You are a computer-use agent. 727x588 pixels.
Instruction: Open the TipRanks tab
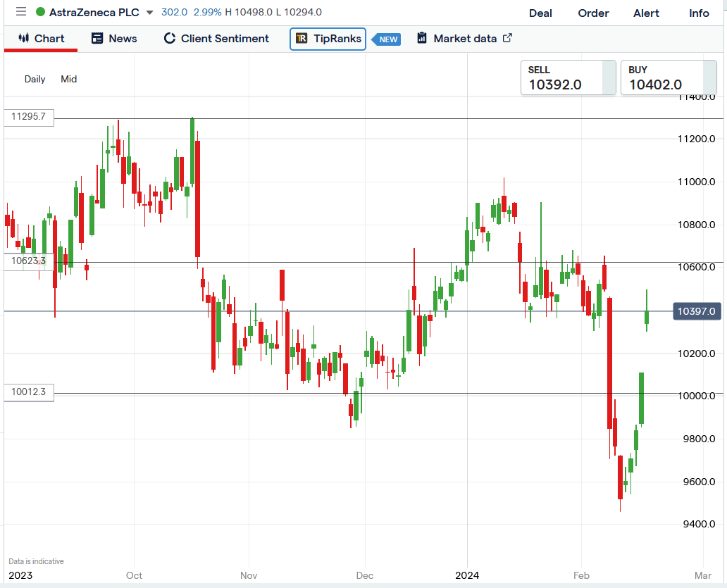328,39
